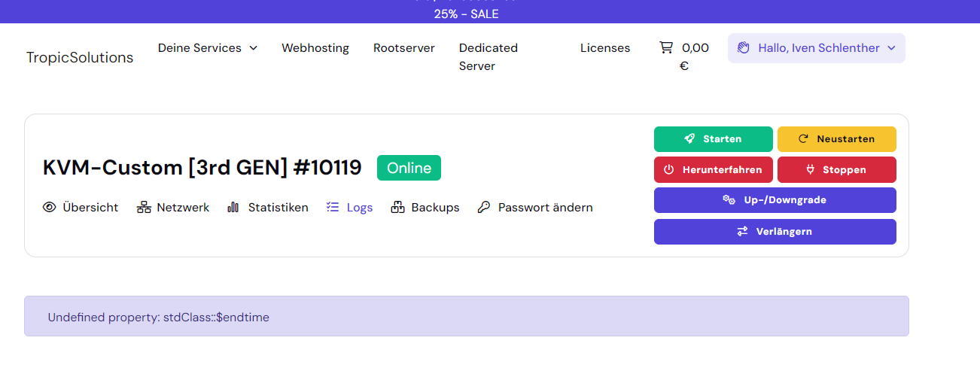The height and width of the screenshot is (380, 980).
Task: Restart server with the Neustarten button
Action: click(836, 139)
